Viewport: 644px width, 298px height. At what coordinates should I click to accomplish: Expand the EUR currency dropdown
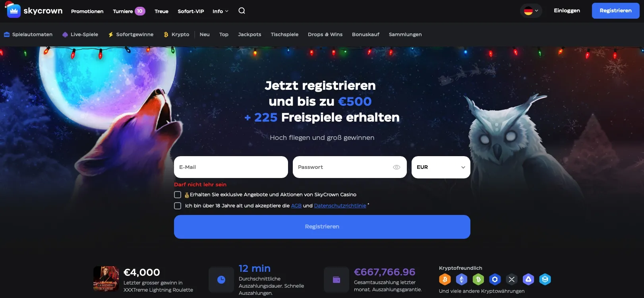click(441, 167)
